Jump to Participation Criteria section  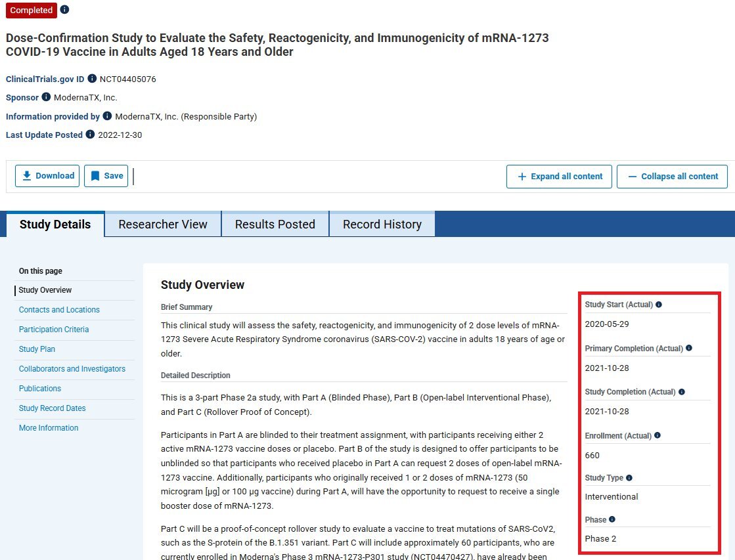click(53, 330)
